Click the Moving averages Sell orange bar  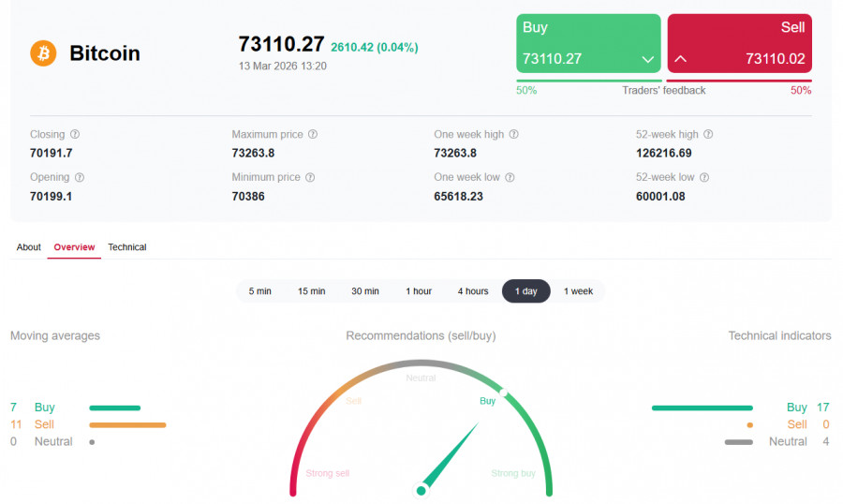pyautogui.click(x=128, y=425)
